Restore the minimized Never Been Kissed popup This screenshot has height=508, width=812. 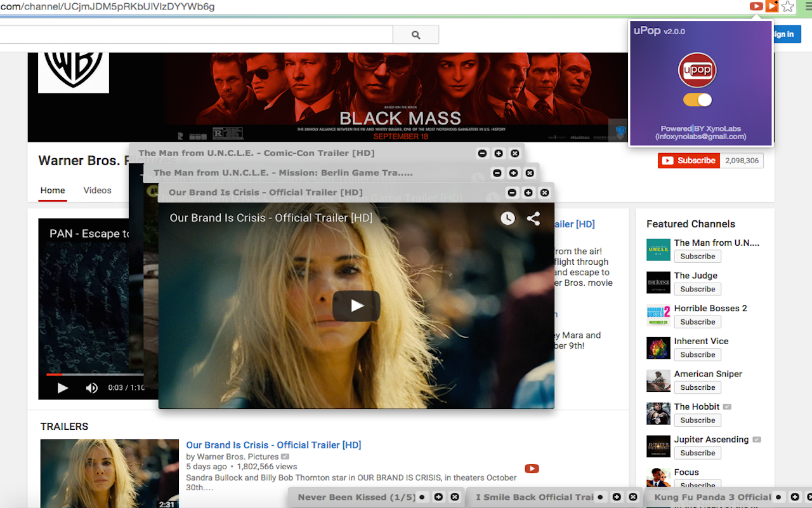click(422, 497)
